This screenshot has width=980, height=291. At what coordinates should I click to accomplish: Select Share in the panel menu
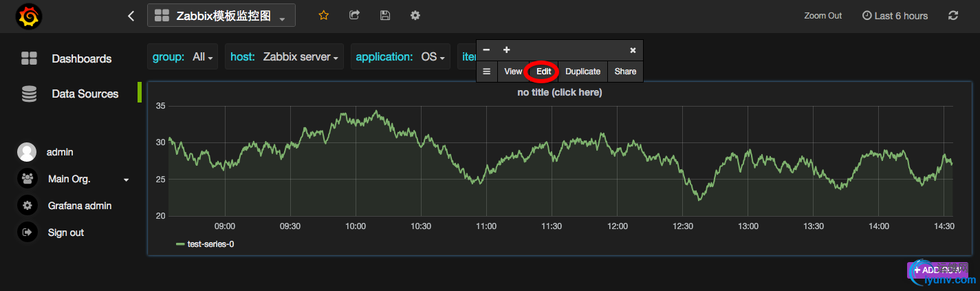625,72
